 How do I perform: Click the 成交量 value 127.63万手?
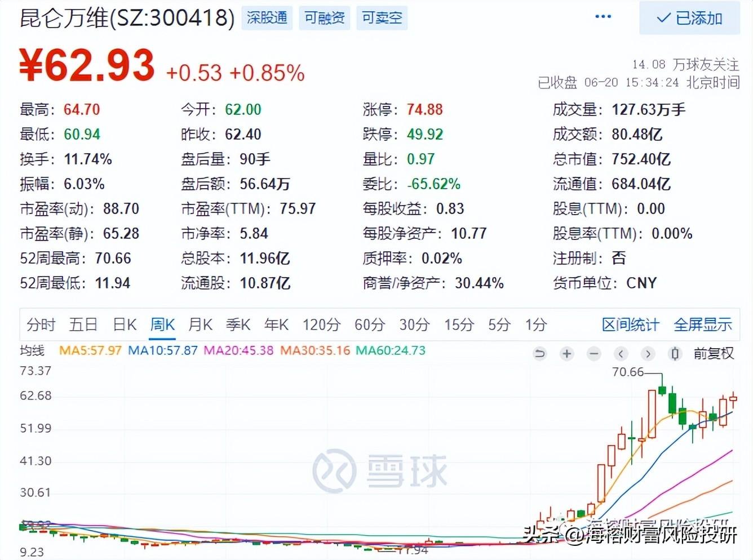649,109
